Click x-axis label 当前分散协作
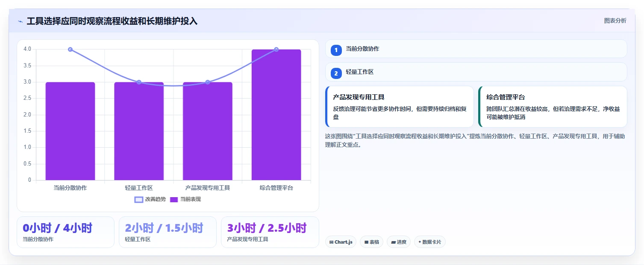Viewport: 644px width, 265px height. click(70, 188)
